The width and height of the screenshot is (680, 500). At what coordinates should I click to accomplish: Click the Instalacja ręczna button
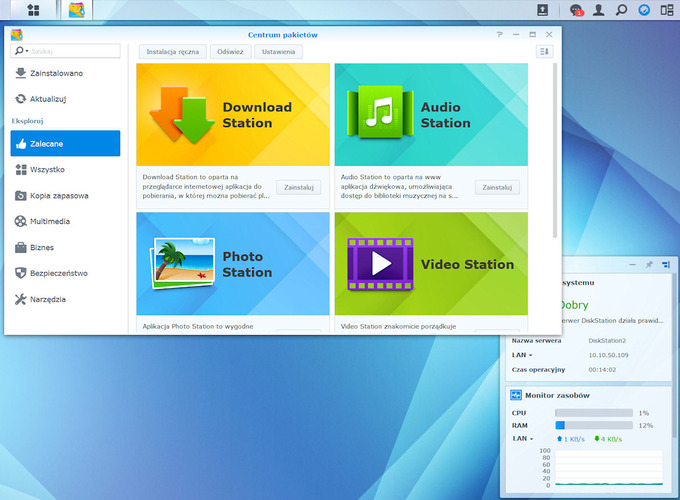click(x=173, y=52)
